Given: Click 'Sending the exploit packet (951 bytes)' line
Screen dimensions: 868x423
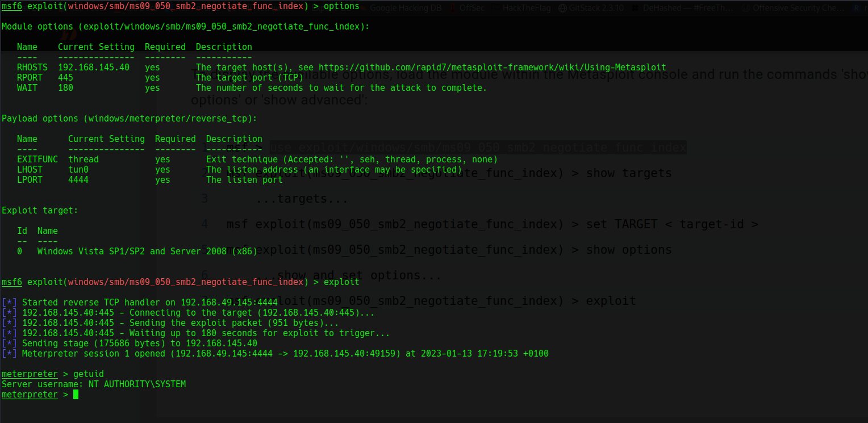Looking at the screenshot, I should (170, 323).
